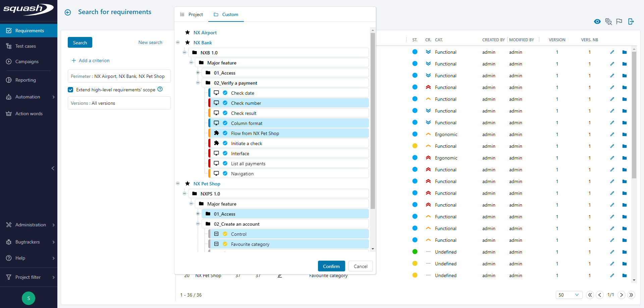Open help tooltip for high-level requirements scope
The image size is (644, 308).
[160, 89]
